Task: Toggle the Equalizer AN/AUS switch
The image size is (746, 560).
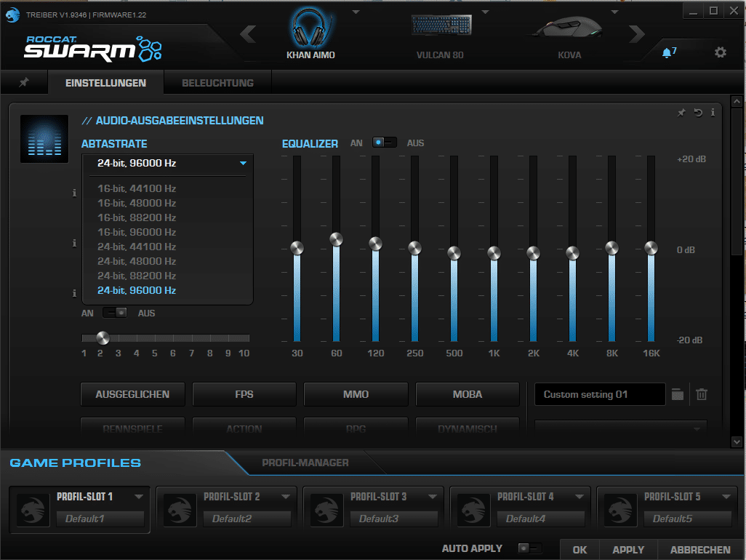Action: pyautogui.click(x=384, y=143)
